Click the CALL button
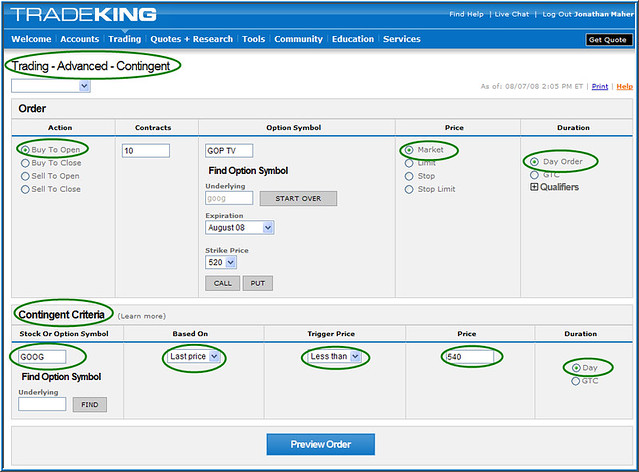639x472 pixels. pos(222,284)
